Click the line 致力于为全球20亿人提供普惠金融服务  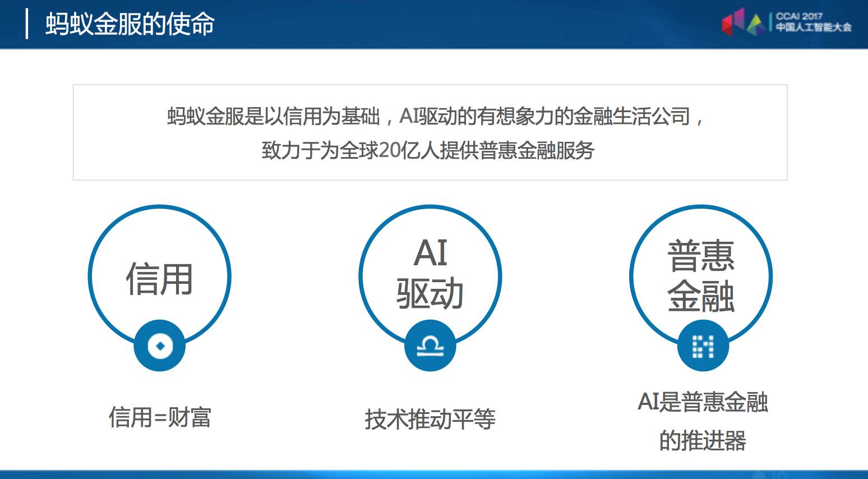(428, 150)
